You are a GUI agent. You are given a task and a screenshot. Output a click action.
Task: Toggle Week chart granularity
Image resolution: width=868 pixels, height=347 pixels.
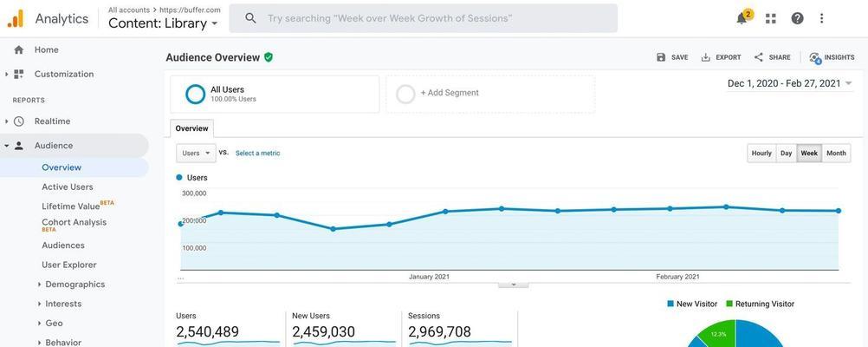(x=809, y=154)
